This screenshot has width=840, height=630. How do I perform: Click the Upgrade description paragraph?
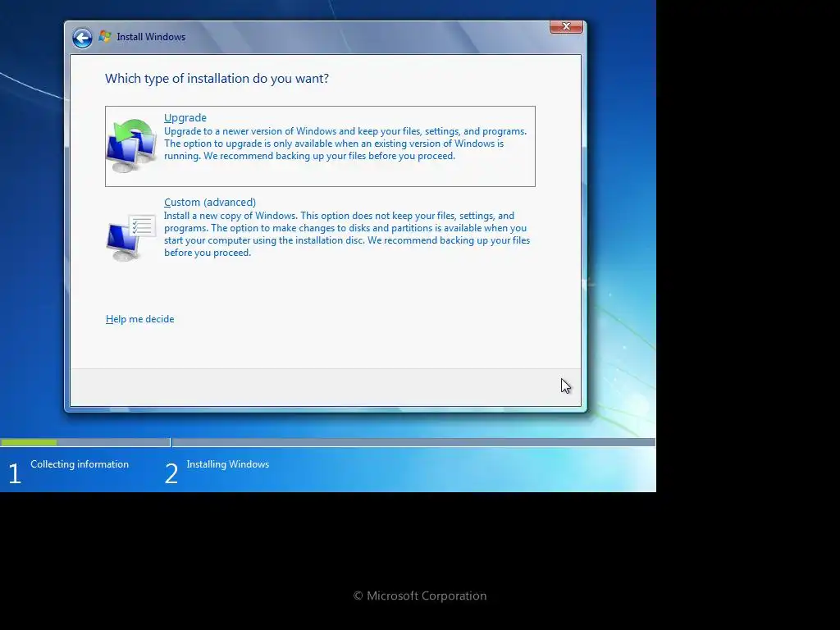click(345, 144)
